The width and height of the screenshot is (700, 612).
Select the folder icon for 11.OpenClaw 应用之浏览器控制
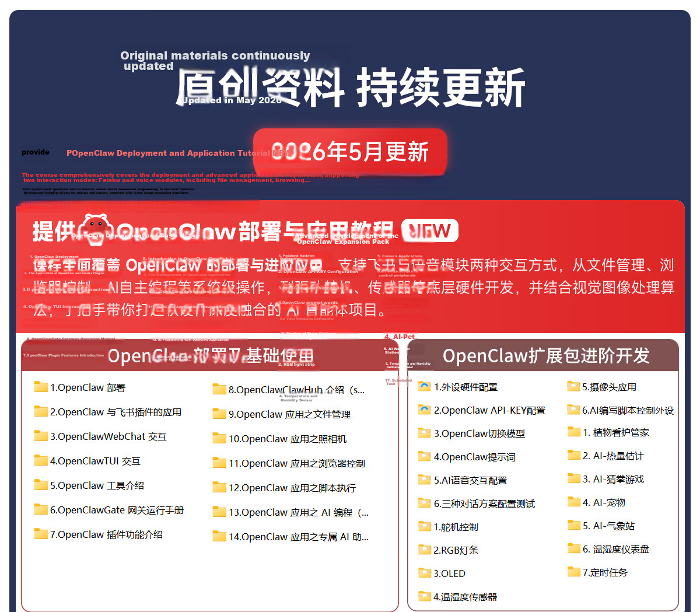point(219,463)
